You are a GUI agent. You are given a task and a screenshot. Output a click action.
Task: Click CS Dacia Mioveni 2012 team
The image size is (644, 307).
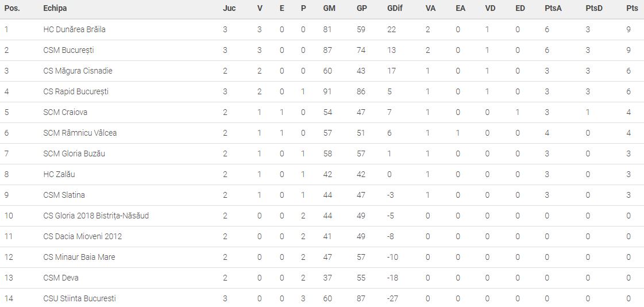click(82, 236)
